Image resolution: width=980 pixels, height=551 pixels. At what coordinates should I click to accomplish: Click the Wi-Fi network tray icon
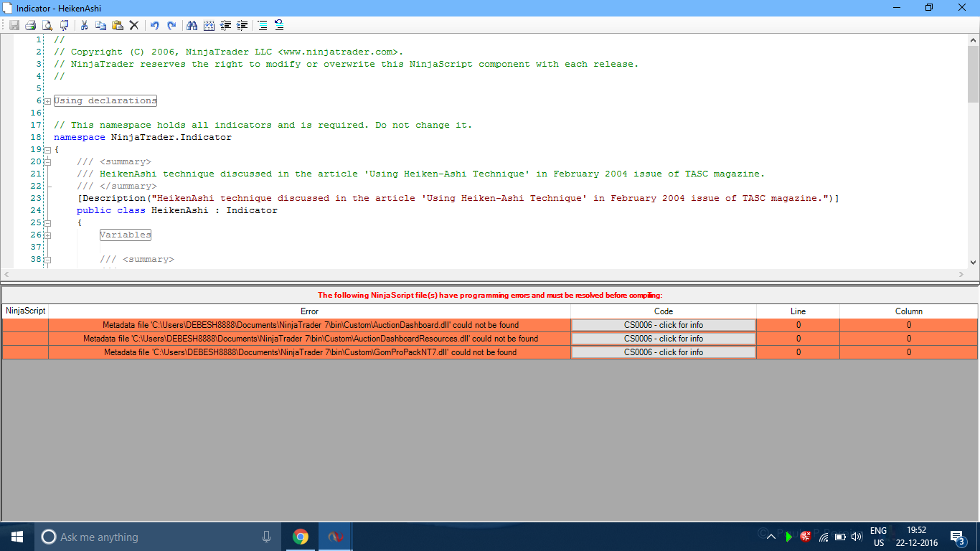pyautogui.click(x=823, y=537)
